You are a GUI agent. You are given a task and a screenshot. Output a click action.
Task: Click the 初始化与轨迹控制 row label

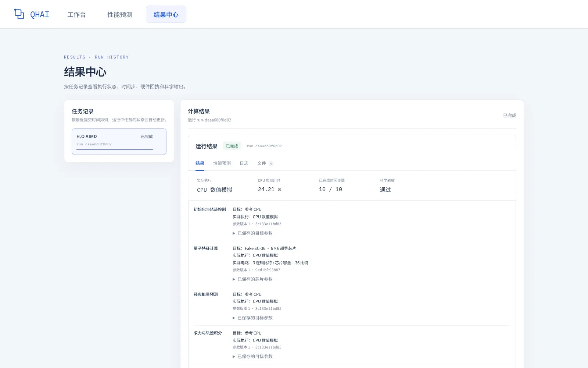pyautogui.click(x=210, y=209)
